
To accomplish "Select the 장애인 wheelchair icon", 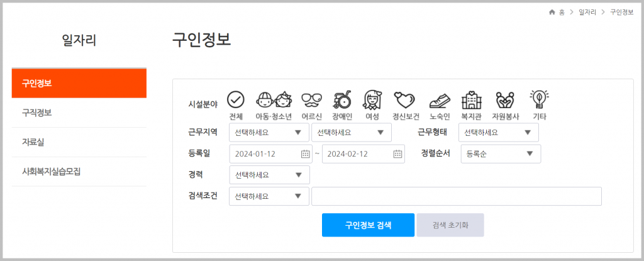I will pos(341,99).
